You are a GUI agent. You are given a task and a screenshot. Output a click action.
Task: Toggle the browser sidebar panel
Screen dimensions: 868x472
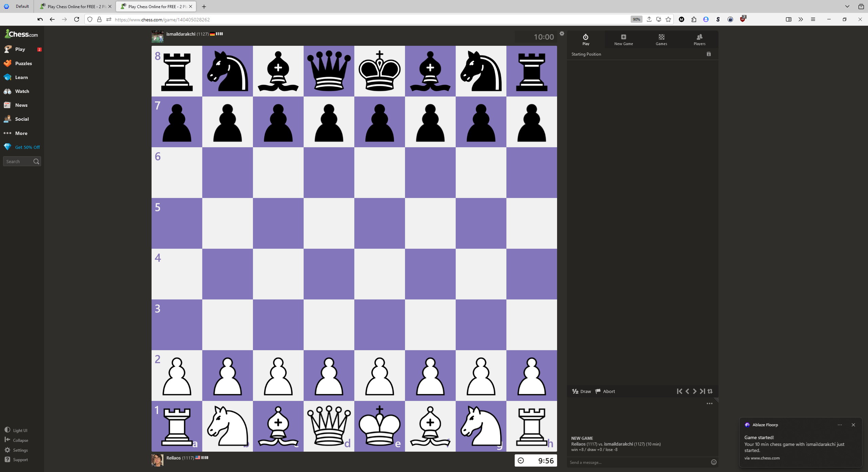click(x=789, y=19)
